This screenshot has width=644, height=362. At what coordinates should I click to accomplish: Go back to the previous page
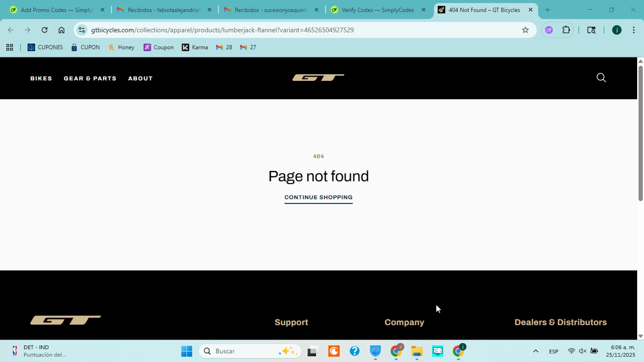[11, 30]
